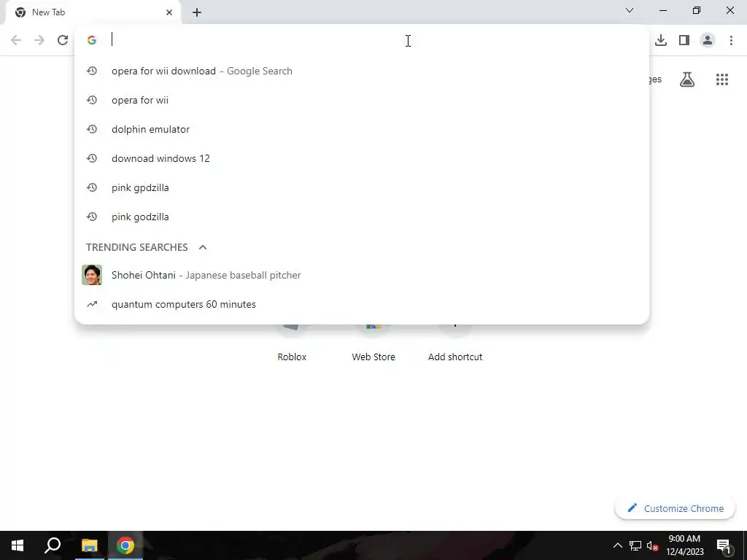
Task: Open the tab search chevron
Action: [x=630, y=10]
